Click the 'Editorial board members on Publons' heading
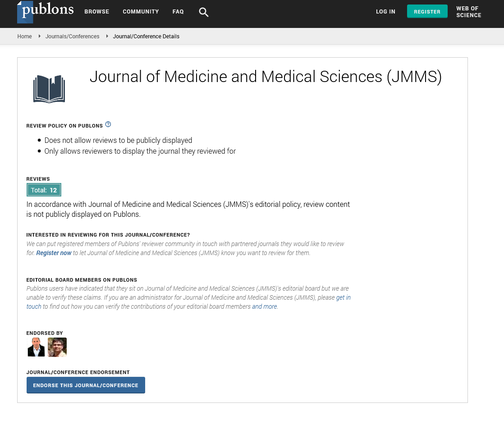Viewport: 504px width, 425px height. [82, 280]
